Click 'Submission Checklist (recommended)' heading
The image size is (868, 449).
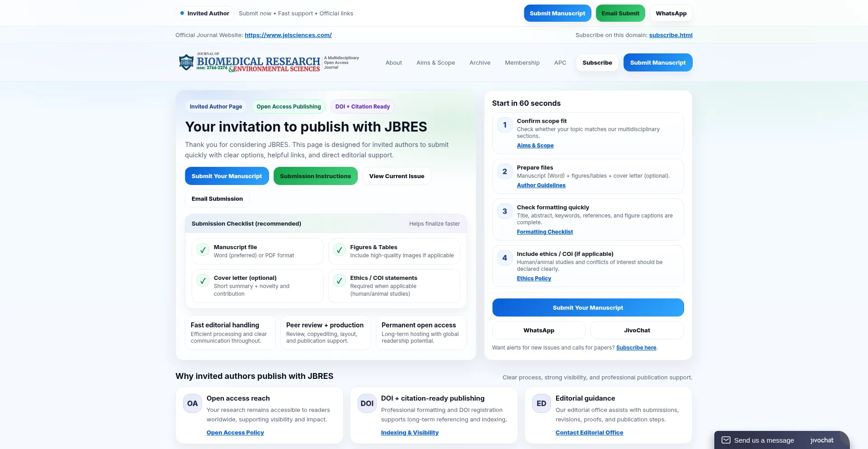pos(246,223)
